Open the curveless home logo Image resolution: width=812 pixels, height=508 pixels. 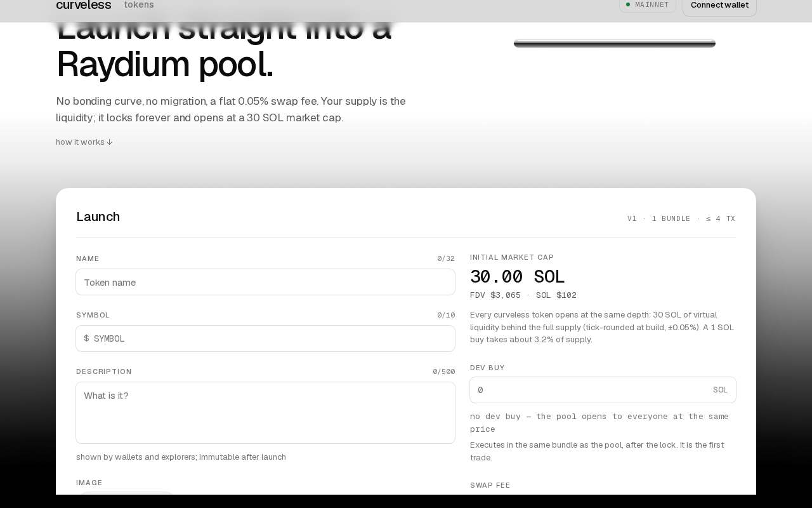coord(83,5)
